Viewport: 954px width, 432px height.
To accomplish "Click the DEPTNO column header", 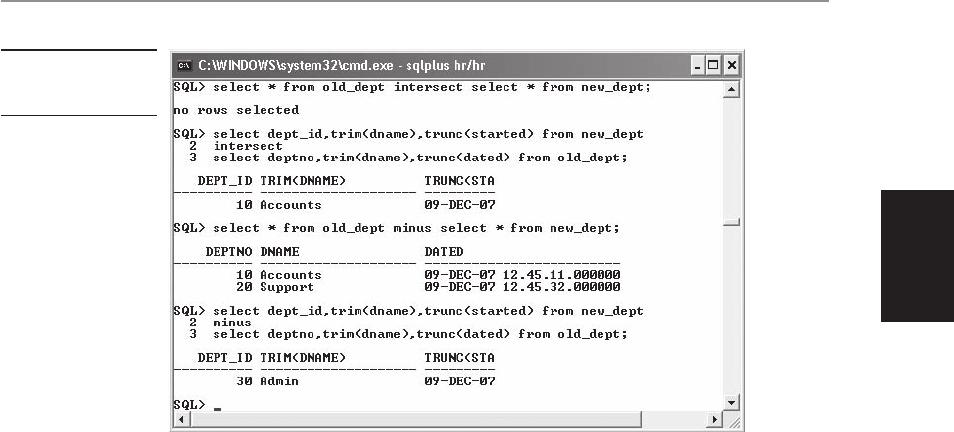I will [229, 251].
